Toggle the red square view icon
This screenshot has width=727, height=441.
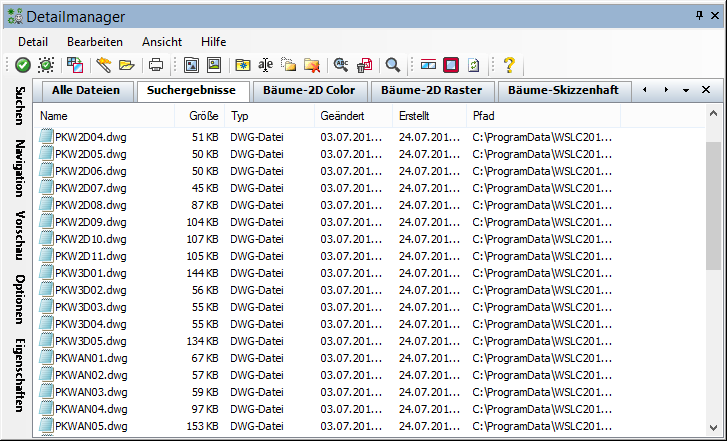pyautogui.click(x=451, y=65)
